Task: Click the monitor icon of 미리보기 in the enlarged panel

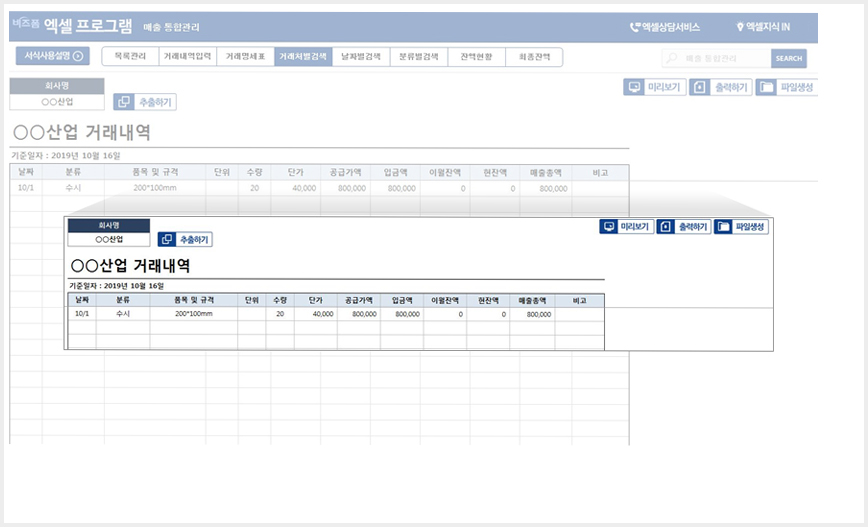Action: point(609,226)
